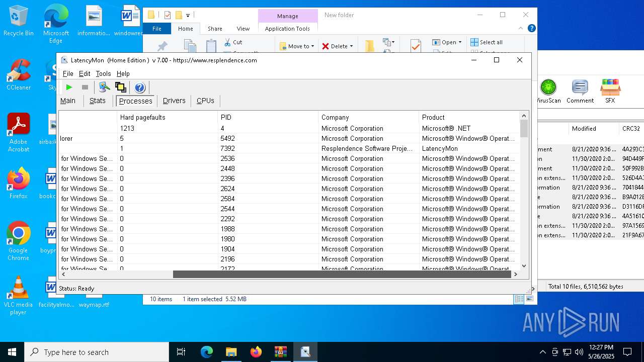Image resolution: width=644 pixels, height=362 pixels.
Task: Open the Edit menu in LatencyMon
Action: pyautogui.click(x=85, y=73)
